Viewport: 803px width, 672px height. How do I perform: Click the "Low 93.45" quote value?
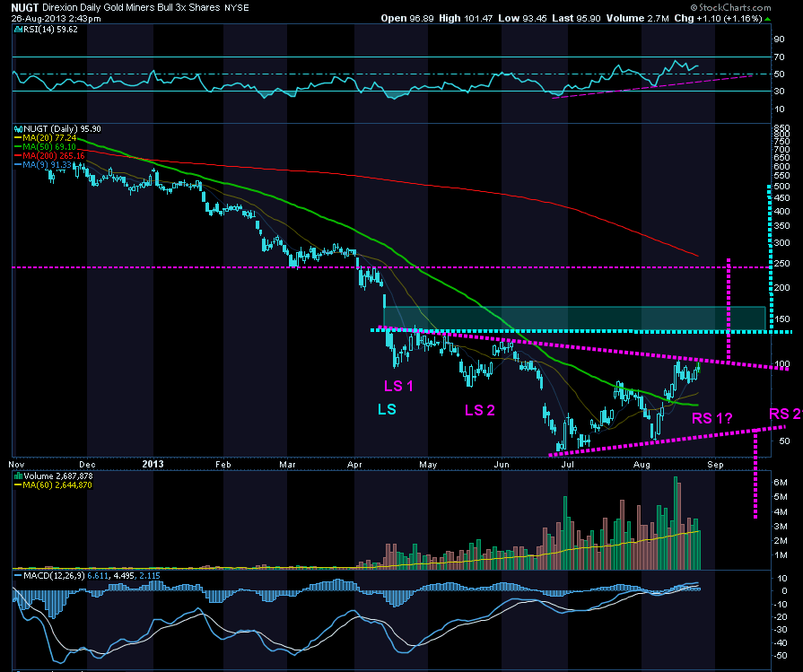click(x=522, y=19)
